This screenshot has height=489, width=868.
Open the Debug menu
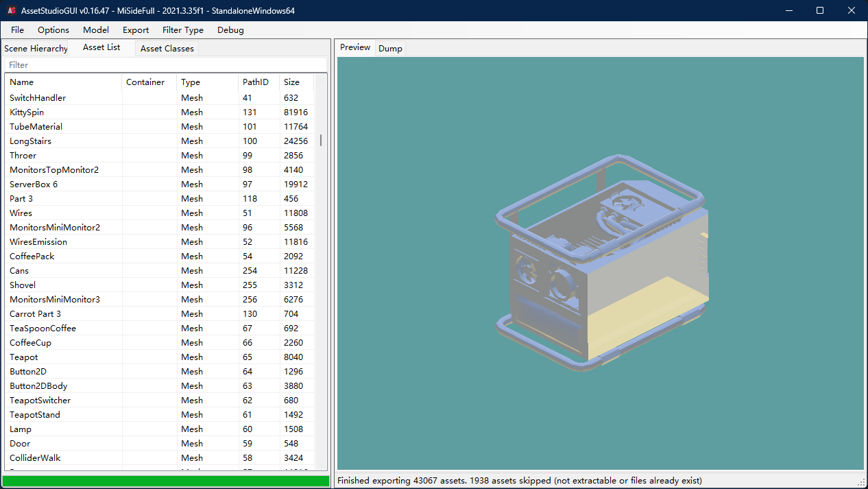coord(230,29)
